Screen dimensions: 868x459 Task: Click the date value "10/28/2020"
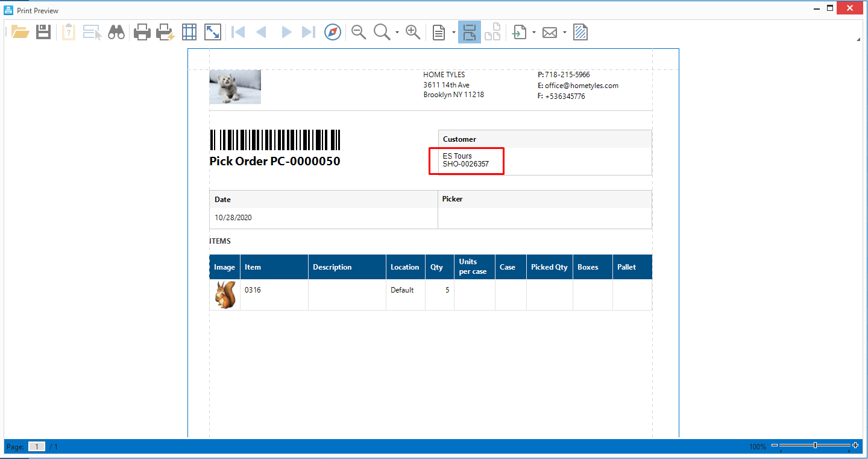pyautogui.click(x=233, y=218)
